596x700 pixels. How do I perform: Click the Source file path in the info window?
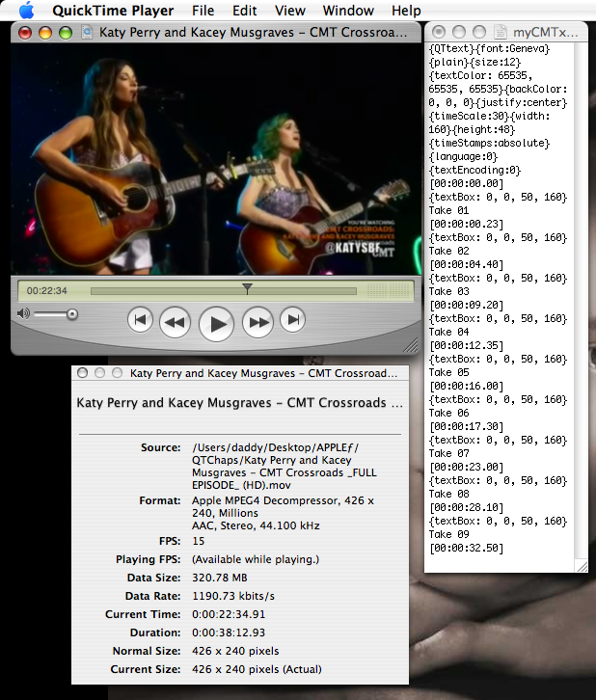coord(284,466)
